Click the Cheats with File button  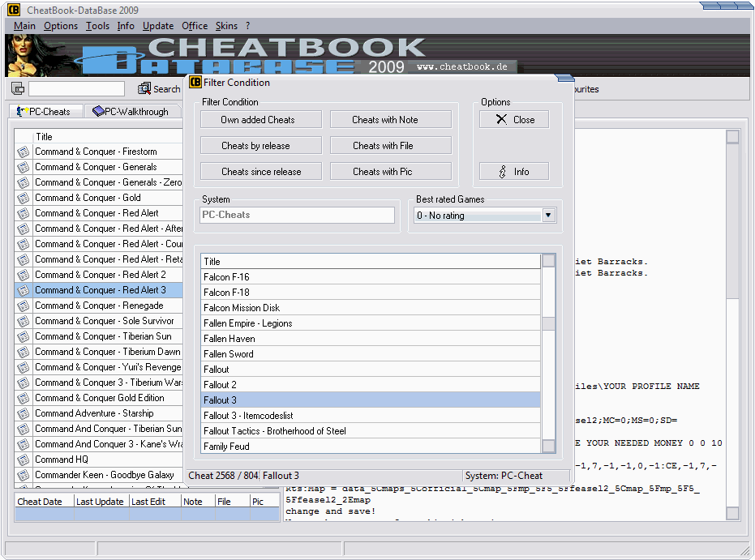(x=391, y=146)
